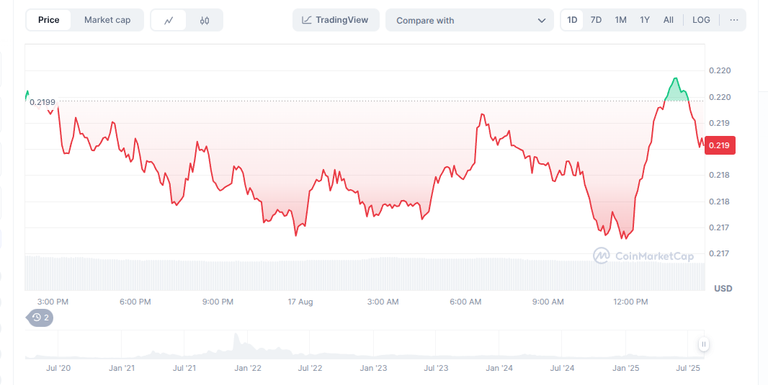Image resolution: width=768 pixels, height=385 pixels.
Task: Open the TradingView chart button
Action: click(x=336, y=20)
